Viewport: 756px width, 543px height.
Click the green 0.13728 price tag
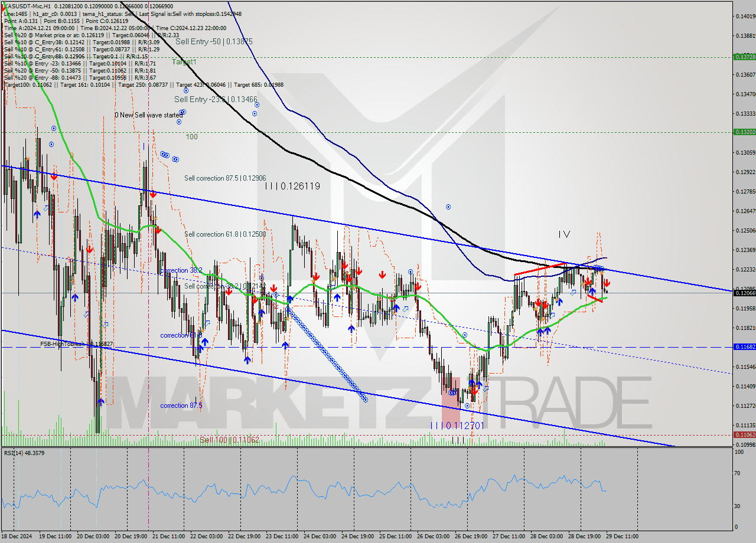(x=744, y=57)
